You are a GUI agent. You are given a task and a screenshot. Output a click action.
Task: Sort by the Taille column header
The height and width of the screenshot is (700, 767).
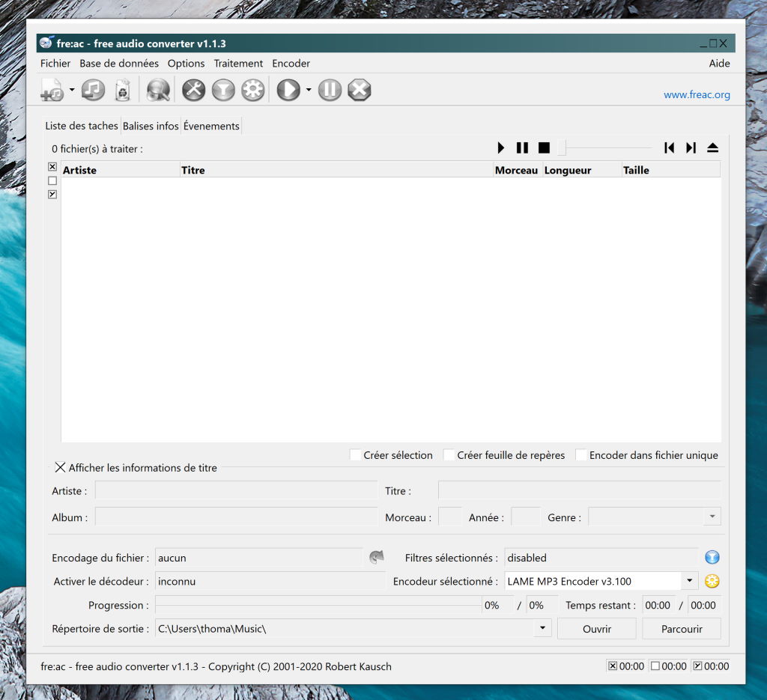pos(671,170)
